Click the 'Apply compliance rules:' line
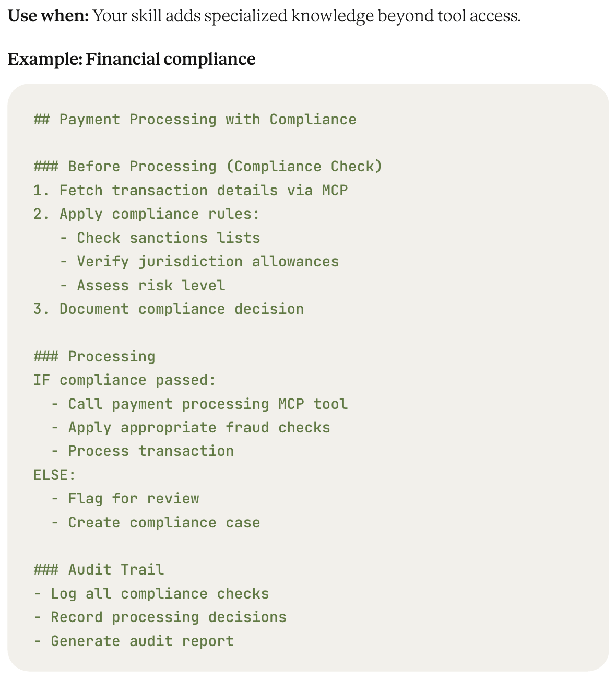The height and width of the screenshot is (680, 616). (147, 214)
